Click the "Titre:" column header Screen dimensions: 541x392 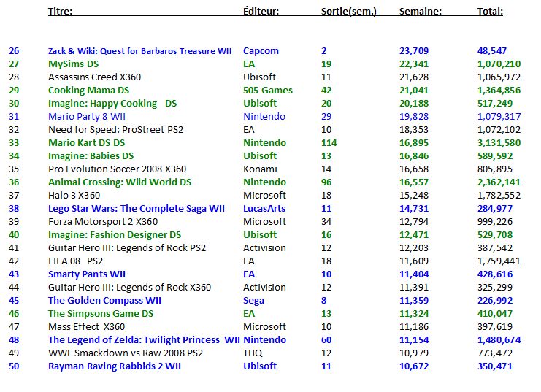pos(60,12)
